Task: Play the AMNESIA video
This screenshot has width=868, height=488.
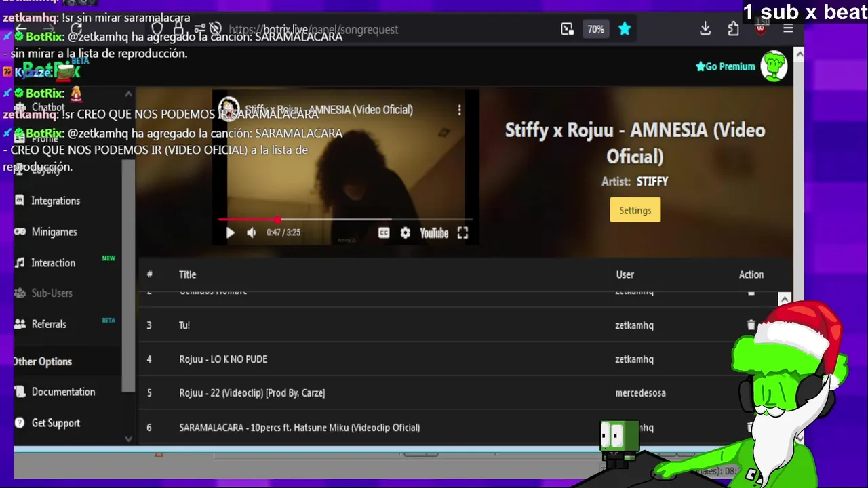Action: coord(230,232)
